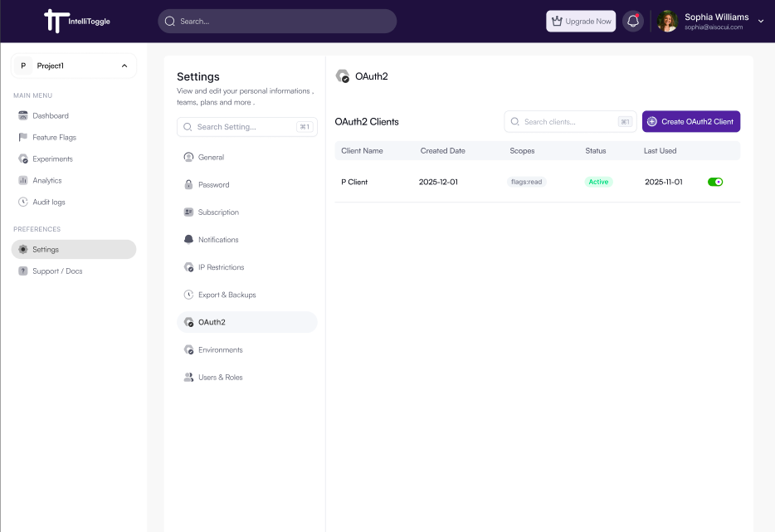Go to Users & Roles settings

[x=220, y=378]
